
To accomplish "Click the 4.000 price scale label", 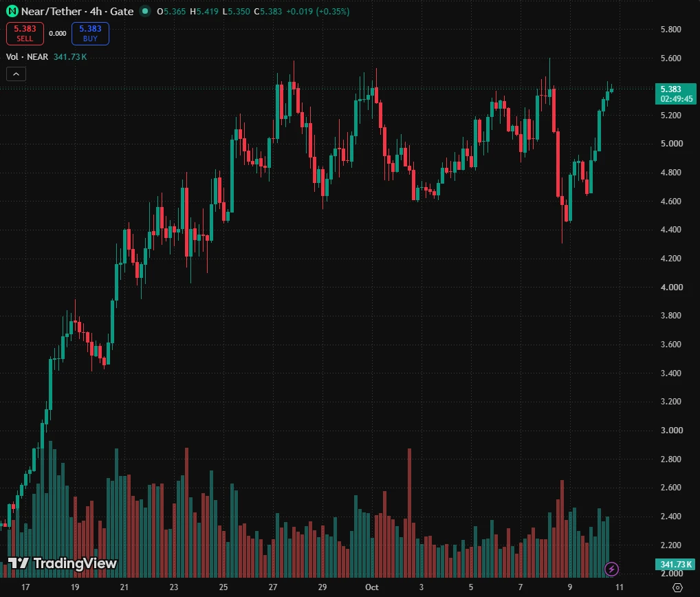I will tap(671, 287).
